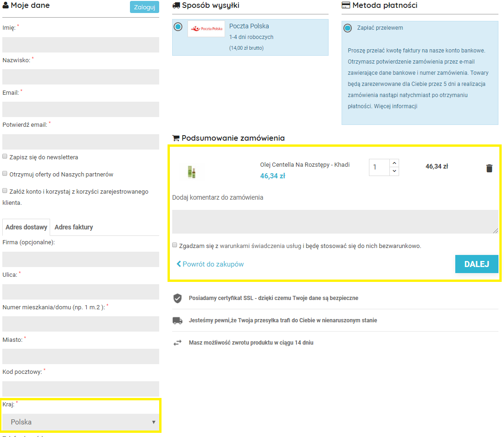Click the Sposób wysyłki truck icon

(x=176, y=6)
